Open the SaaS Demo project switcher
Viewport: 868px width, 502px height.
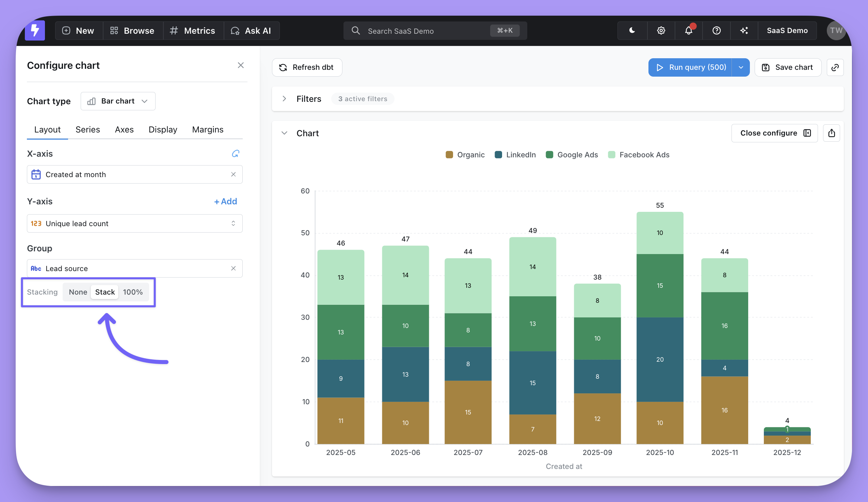[787, 31]
